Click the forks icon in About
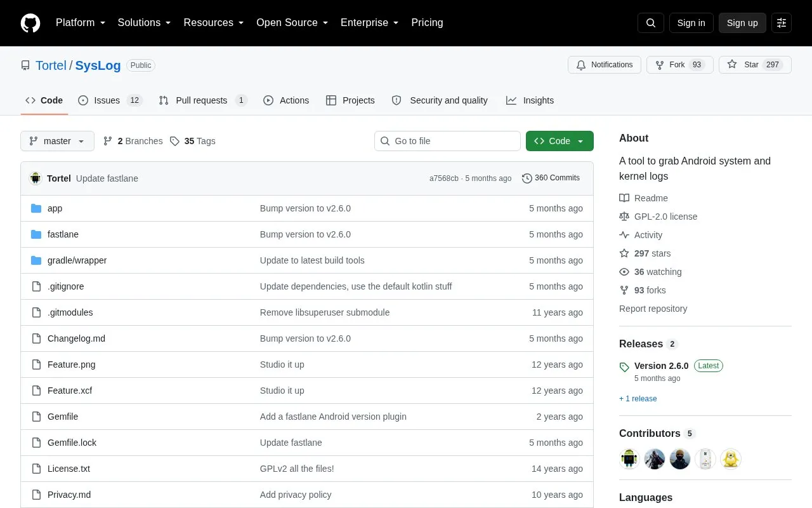 click(x=624, y=290)
